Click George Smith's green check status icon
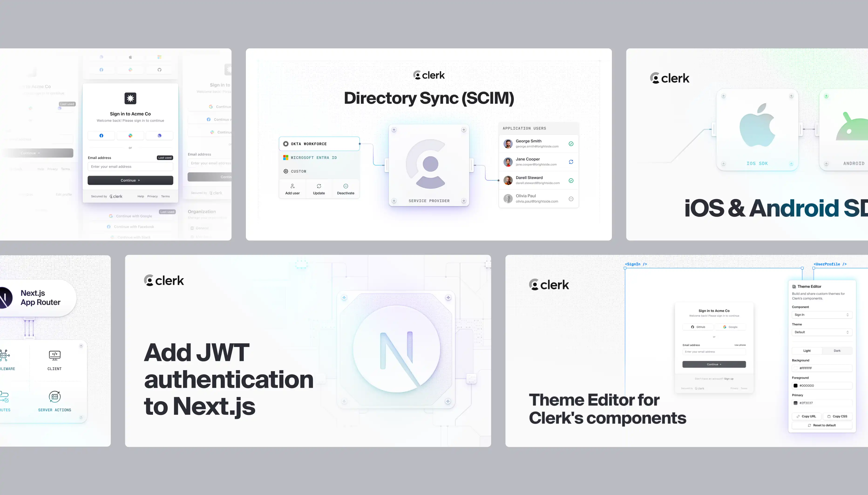868x495 pixels. click(571, 144)
